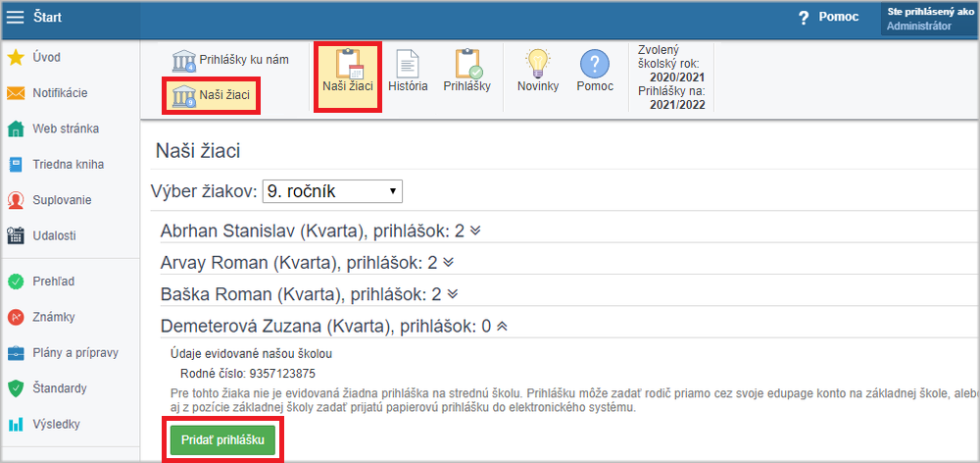Click the Prihlášky ku nám label
This screenshot has width=980, height=463.
[x=244, y=60]
